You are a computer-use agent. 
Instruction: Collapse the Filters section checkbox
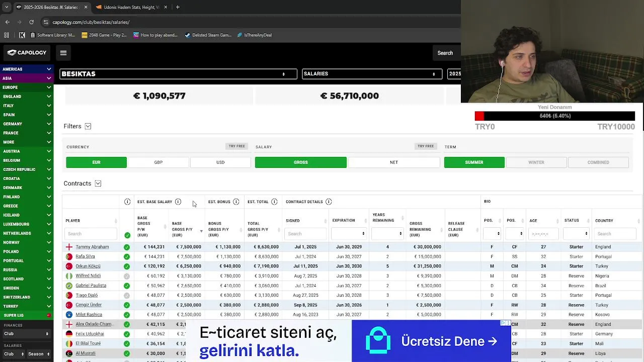pos(88,126)
